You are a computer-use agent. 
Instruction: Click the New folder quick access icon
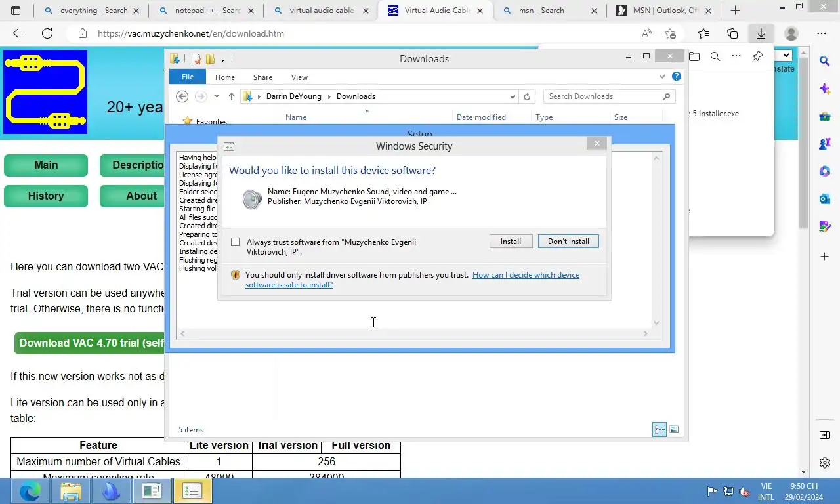[210, 59]
